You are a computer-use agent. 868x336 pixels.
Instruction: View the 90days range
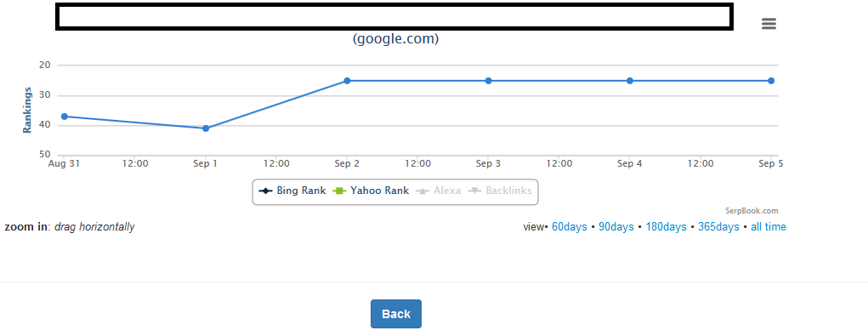(x=616, y=227)
